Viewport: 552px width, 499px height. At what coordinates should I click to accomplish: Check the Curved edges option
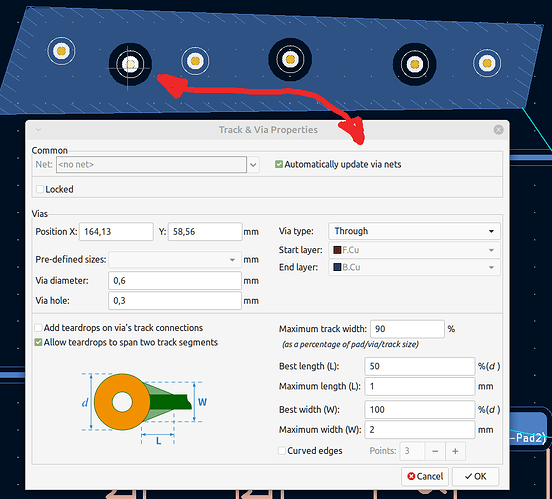pos(282,451)
